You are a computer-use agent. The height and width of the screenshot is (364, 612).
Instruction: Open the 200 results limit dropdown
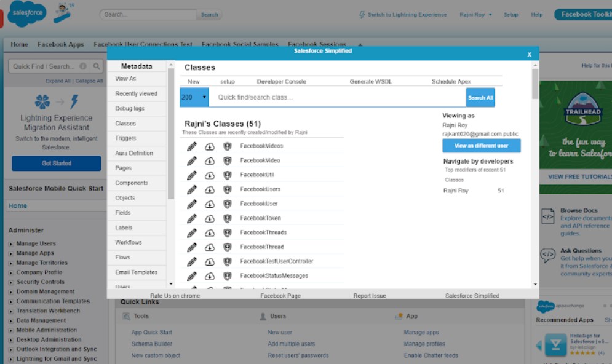[194, 97]
